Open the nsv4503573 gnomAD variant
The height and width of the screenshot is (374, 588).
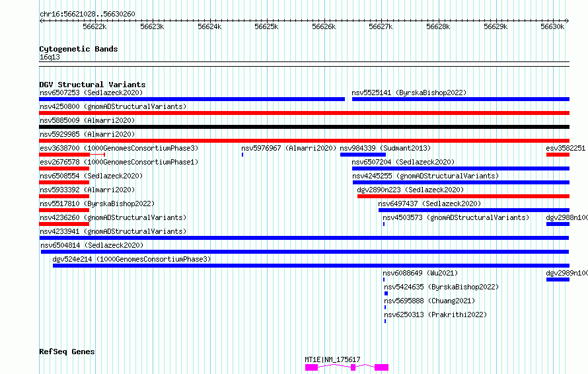click(x=384, y=224)
